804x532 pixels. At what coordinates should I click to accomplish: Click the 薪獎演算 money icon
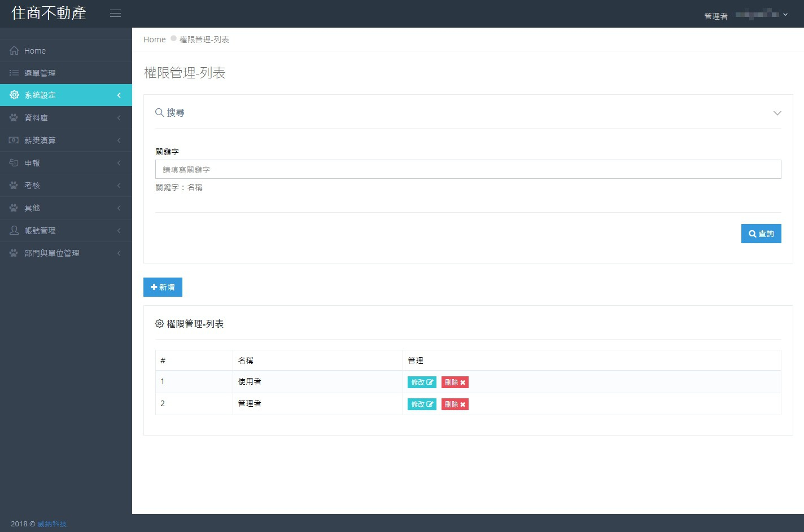[14, 140]
